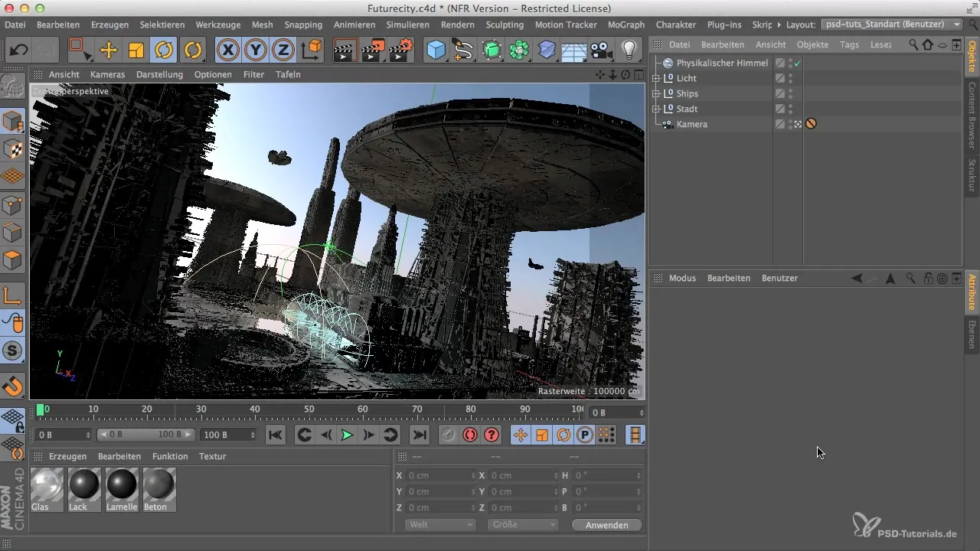Render the active view clapperboard icon
Screen dimensions: 980x551
click(345, 51)
